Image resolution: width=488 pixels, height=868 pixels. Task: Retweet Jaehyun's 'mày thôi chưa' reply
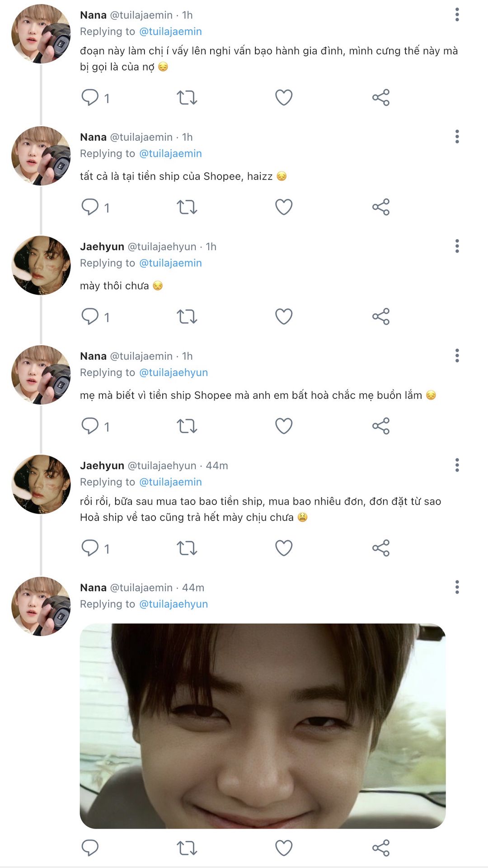(187, 316)
